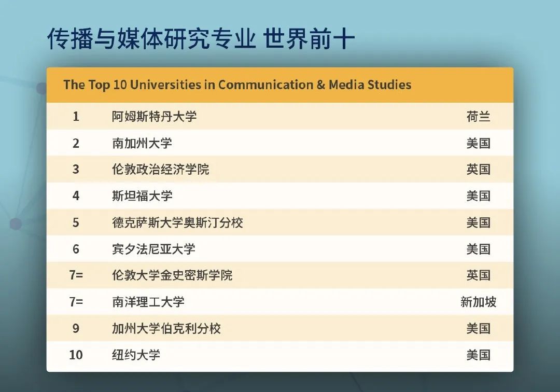Click the 纽约大学 entry
The image size is (560, 392).
click(136, 355)
